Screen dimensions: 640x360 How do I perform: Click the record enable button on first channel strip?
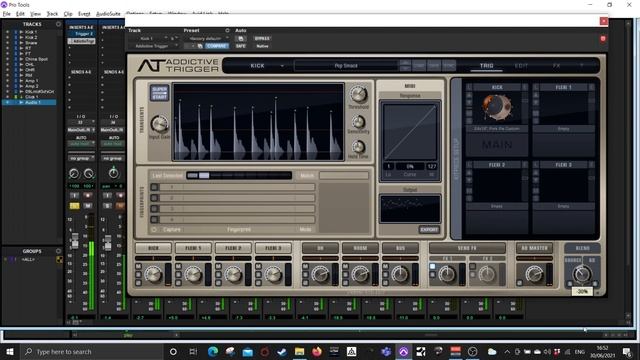[x=87, y=196]
